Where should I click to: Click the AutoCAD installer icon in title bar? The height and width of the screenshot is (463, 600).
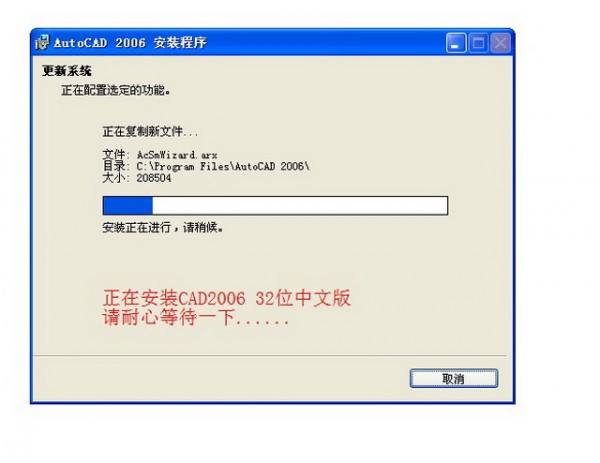pyautogui.click(x=42, y=42)
